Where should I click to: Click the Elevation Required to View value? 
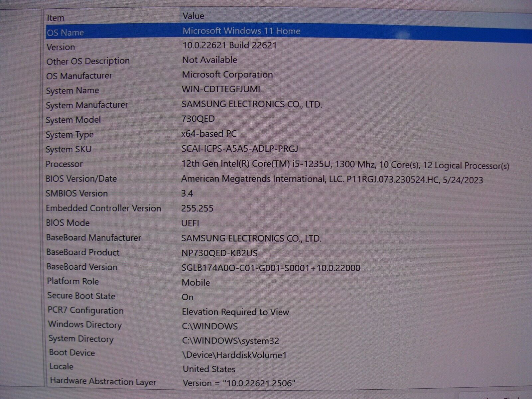pyautogui.click(x=235, y=312)
